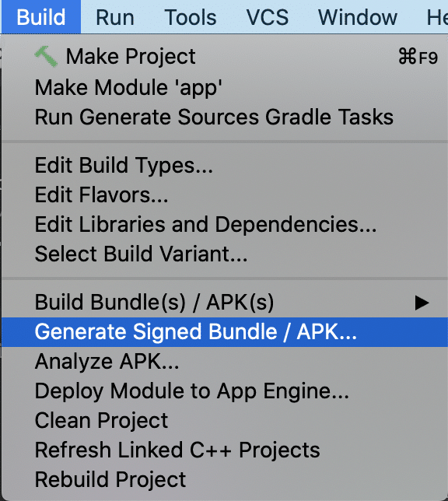Expand the Build Bundle(s) / APK(s) submenu arrow
This screenshot has height=501, width=448.
coord(422,303)
